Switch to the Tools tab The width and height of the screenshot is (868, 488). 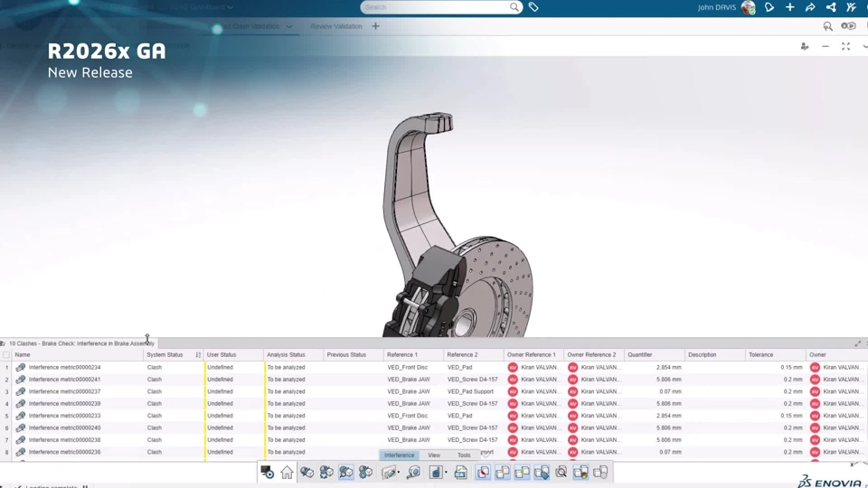tap(464, 455)
